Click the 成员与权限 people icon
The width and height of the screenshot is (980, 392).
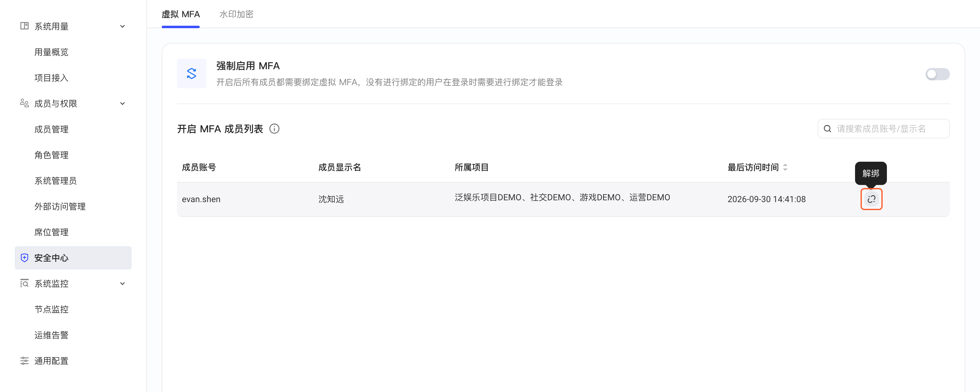point(24,103)
